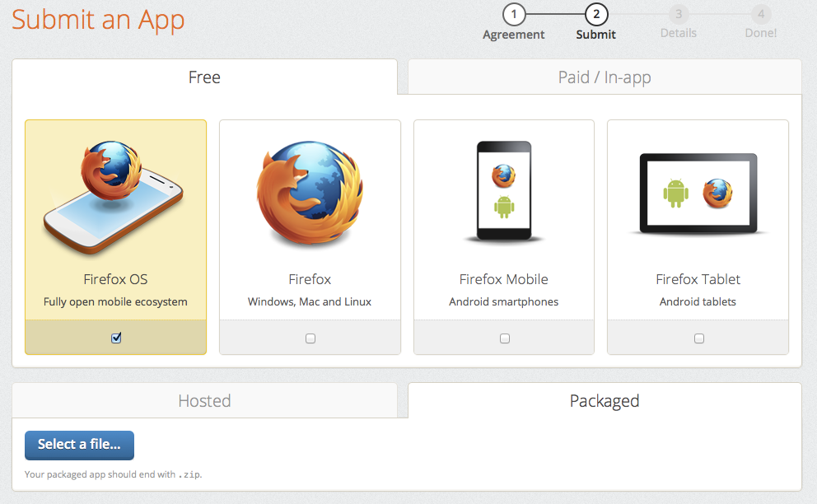
Task: Click the Firefox OS phone icon
Action: point(115,194)
